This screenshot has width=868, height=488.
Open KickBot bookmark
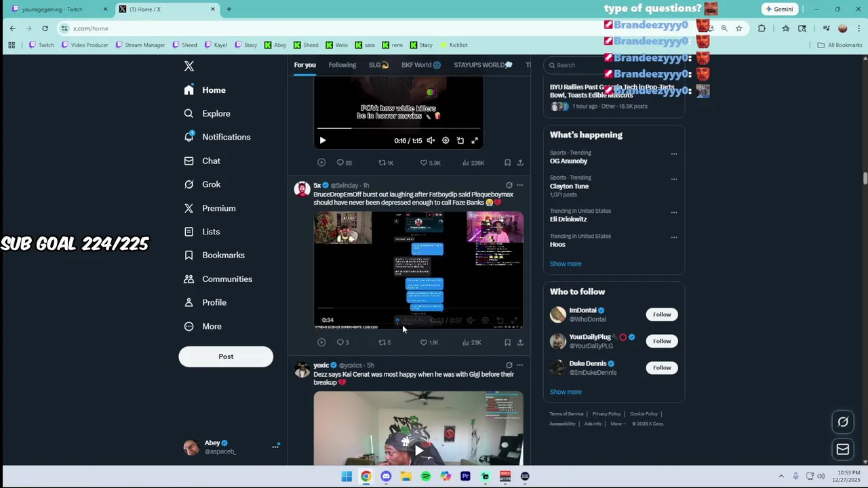click(454, 45)
